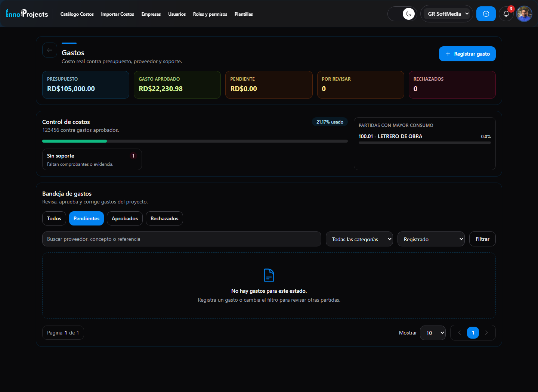This screenshot has height=392, width=538.
Task: Go to next page chevron
Action: 486,333
